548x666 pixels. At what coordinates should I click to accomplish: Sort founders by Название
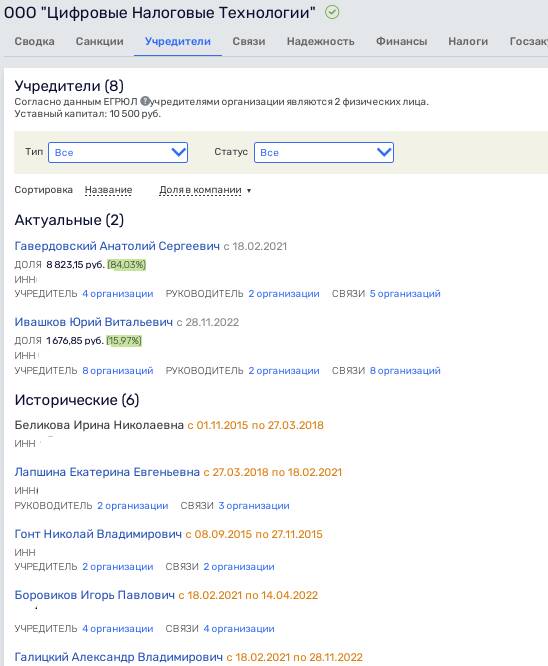108,190
